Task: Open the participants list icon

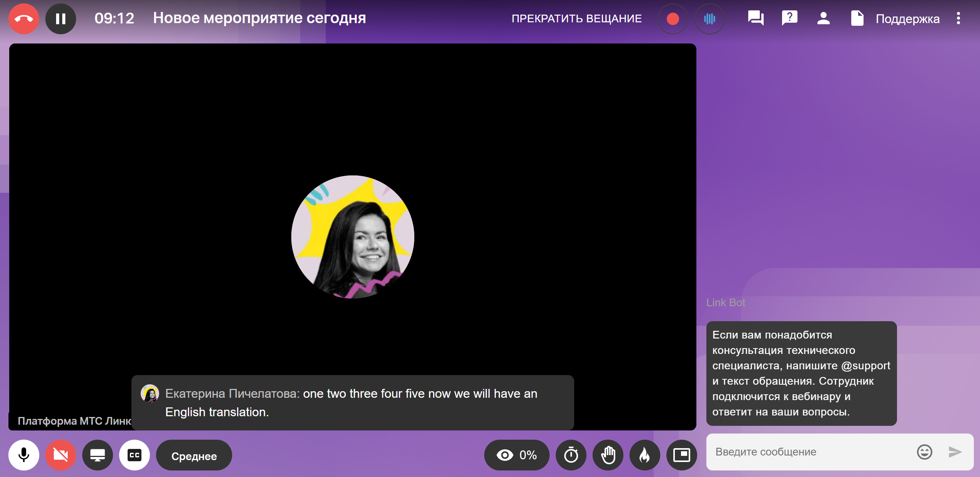Action: pos(823,18)
